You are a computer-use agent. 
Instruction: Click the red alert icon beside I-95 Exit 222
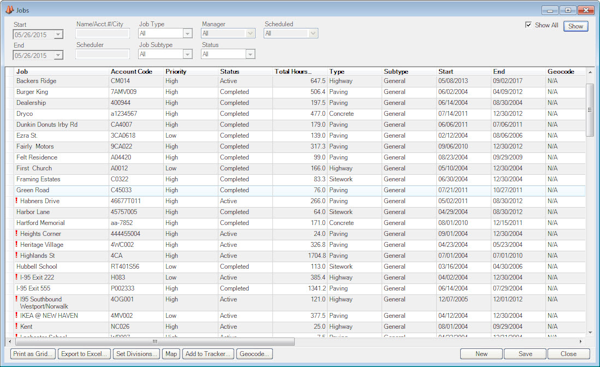tap(16, 277)
